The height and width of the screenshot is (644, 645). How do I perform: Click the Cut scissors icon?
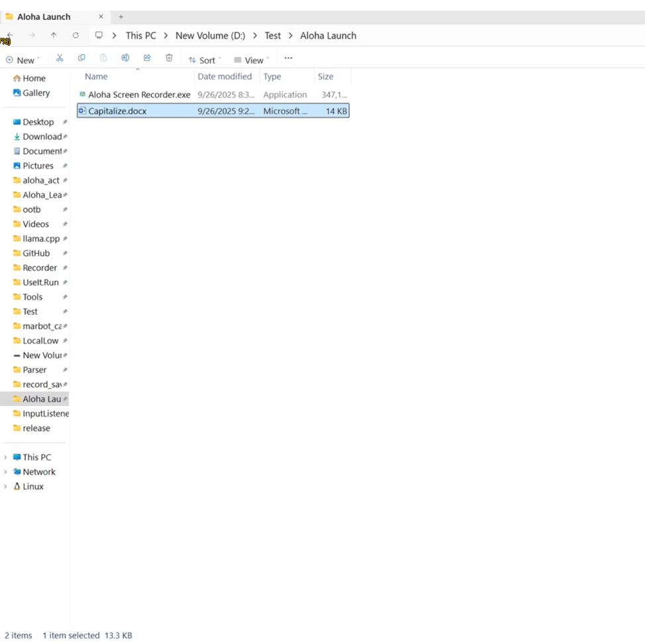tap(60, 58)
